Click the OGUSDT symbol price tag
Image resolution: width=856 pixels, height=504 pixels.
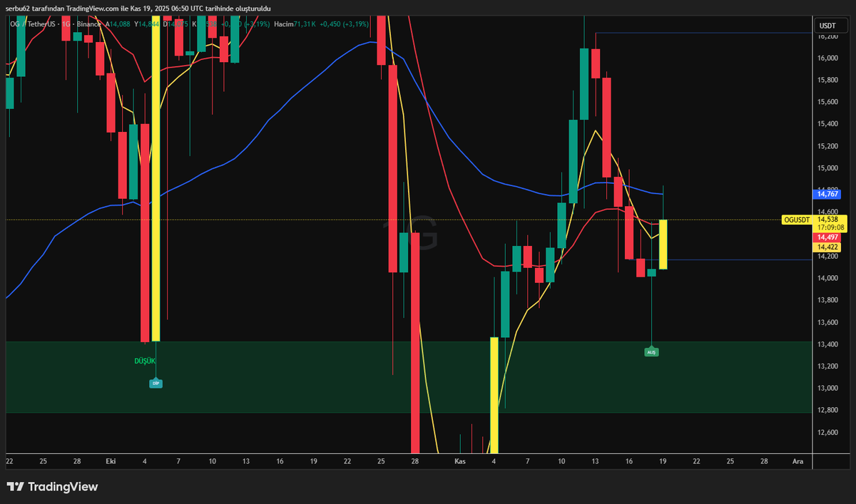coord(797,220)
